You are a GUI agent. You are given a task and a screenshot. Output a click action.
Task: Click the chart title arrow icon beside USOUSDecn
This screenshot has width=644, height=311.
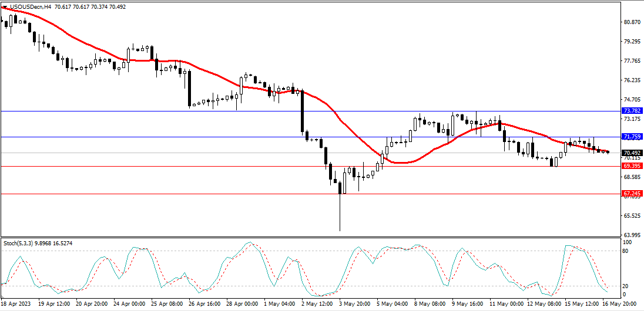click(4, 6)
